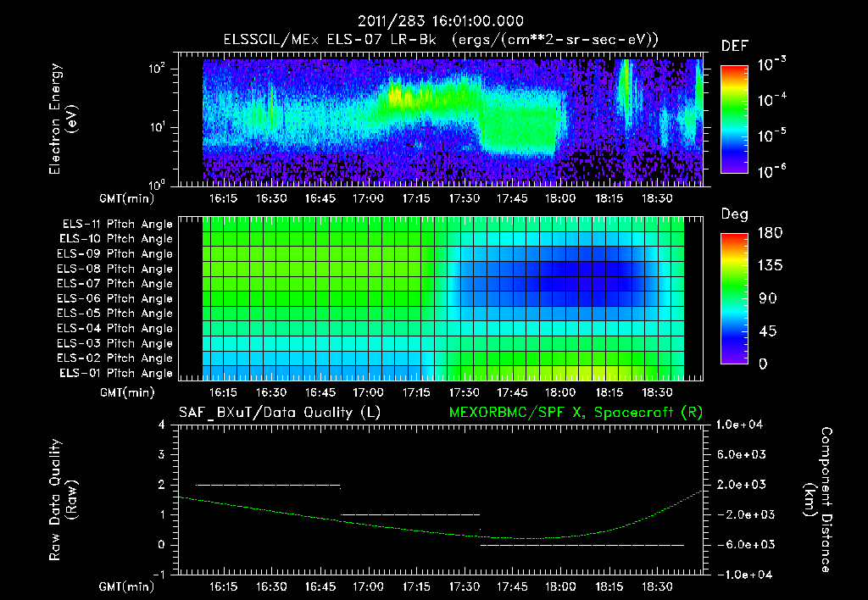Image resolution: width=868 pixels, height=600 pixels.
Task: Click the 17:45 tick label under pitch angle panel
Action: [512, 392]
